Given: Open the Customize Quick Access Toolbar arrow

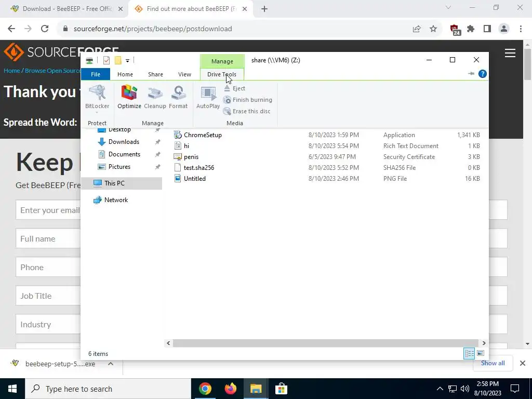Looking at the screenshot, I should point(128,61).
